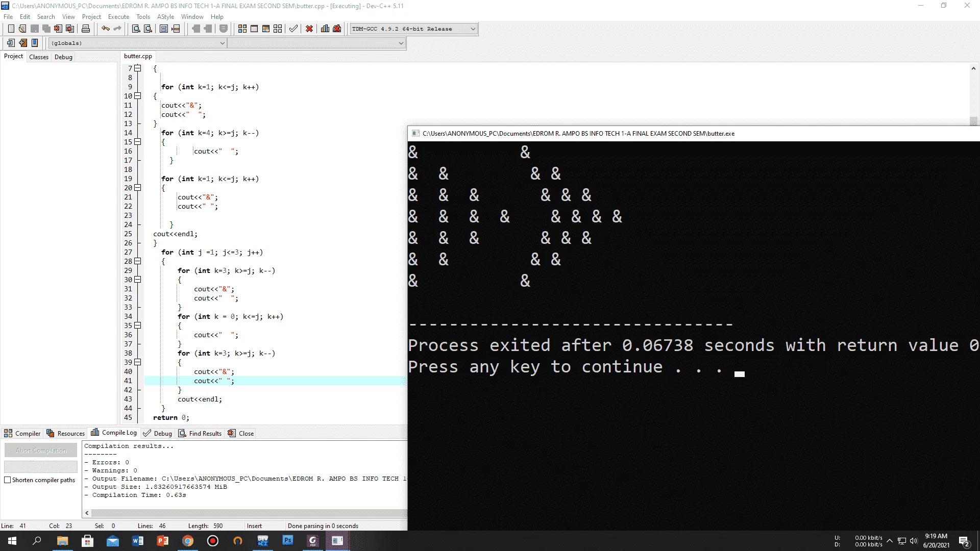This screenshot has height=551, width=980.
Task: Click the Abort Compilation button
Action: tap(41, 450)
